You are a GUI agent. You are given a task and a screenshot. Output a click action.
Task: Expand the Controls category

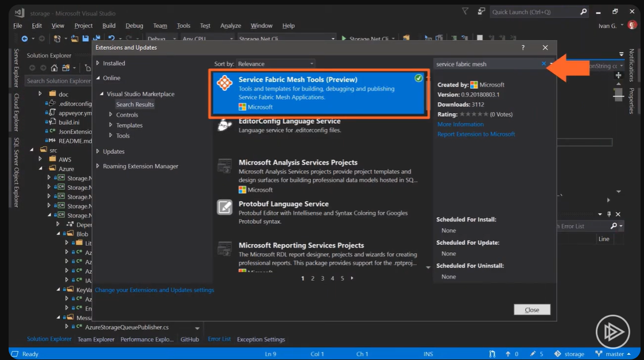[110, 115]
